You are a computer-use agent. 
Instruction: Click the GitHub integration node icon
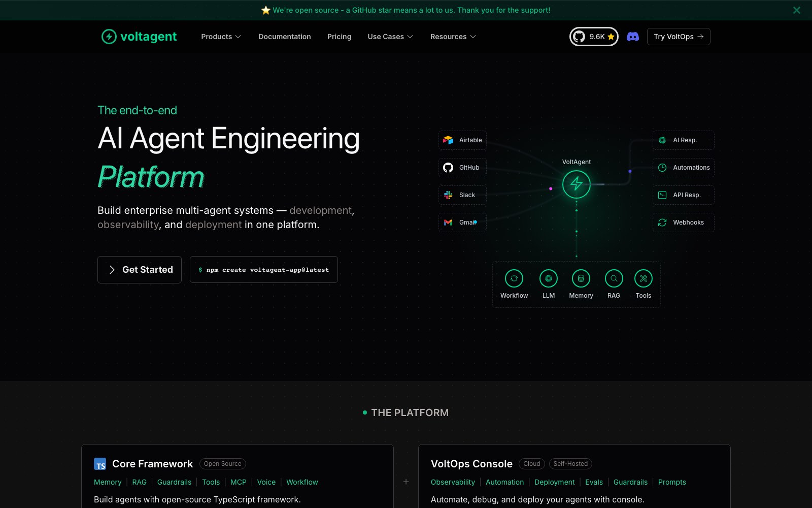pos(448,168)
